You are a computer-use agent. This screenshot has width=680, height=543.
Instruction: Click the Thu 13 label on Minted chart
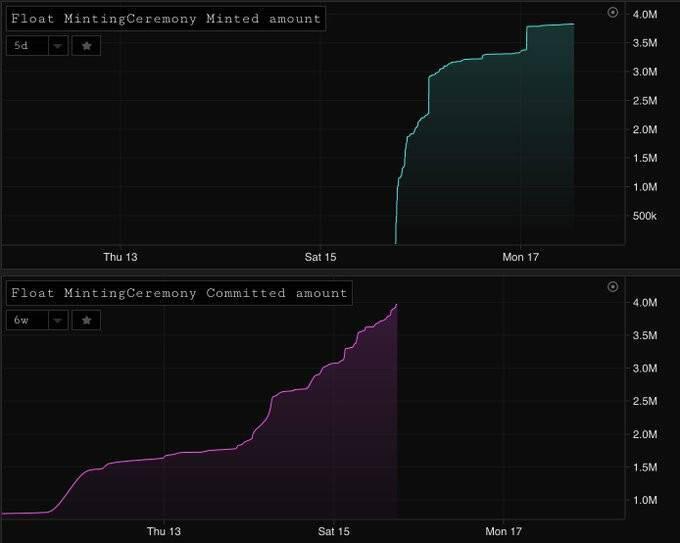(x=120, y=257)
